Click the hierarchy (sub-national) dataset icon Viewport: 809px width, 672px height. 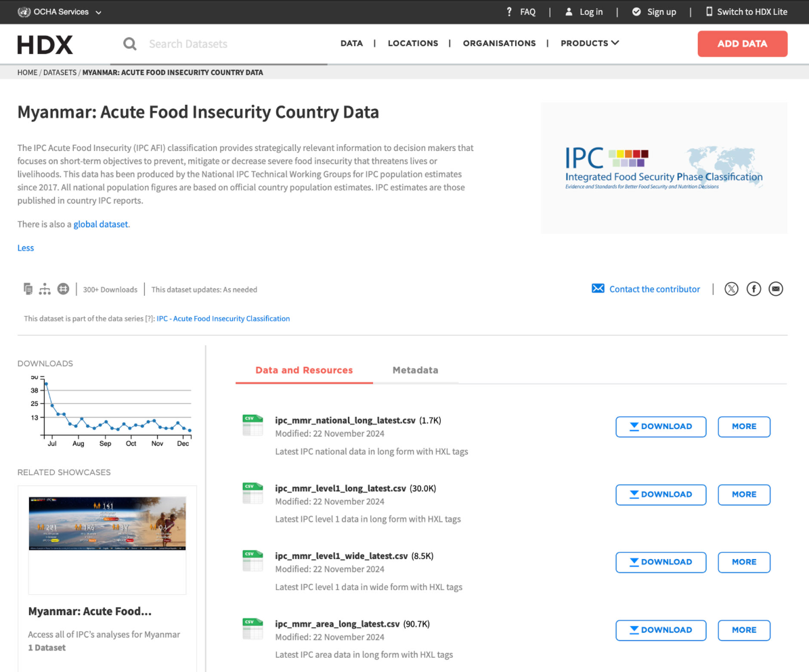[x=45, y=289]
